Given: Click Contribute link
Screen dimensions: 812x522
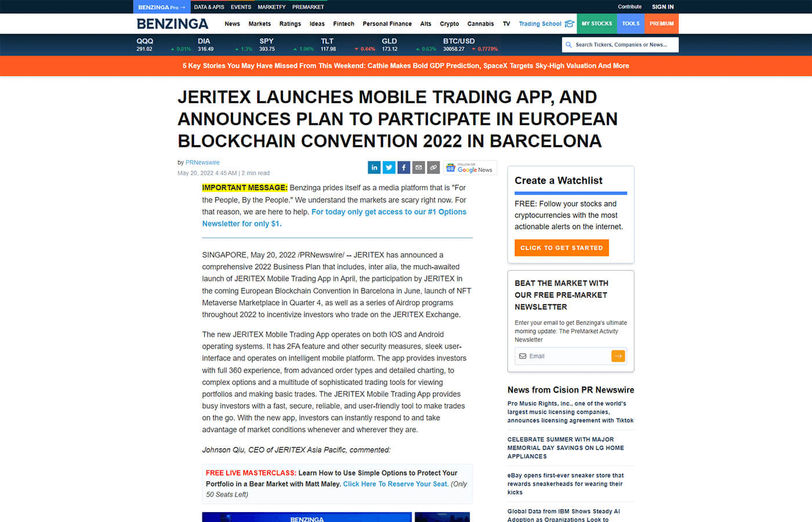Looking at the screenshot, I should point(630,7).
